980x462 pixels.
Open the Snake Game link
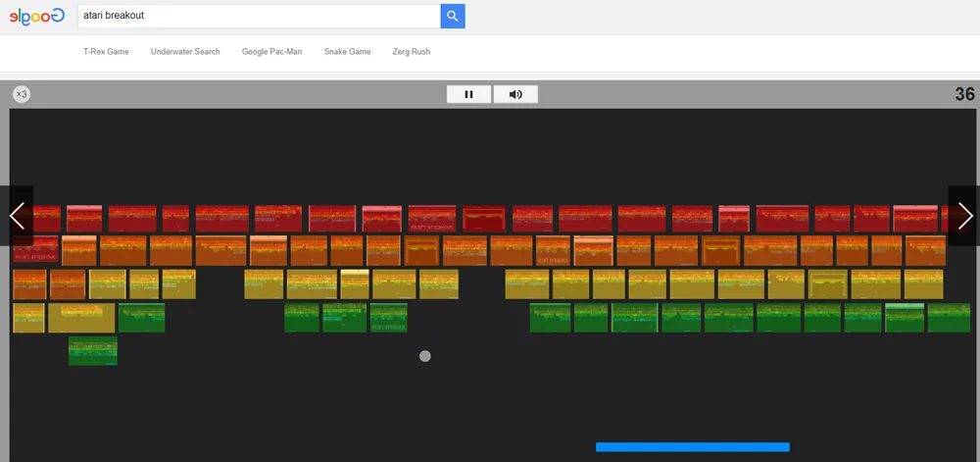[348, 52]
